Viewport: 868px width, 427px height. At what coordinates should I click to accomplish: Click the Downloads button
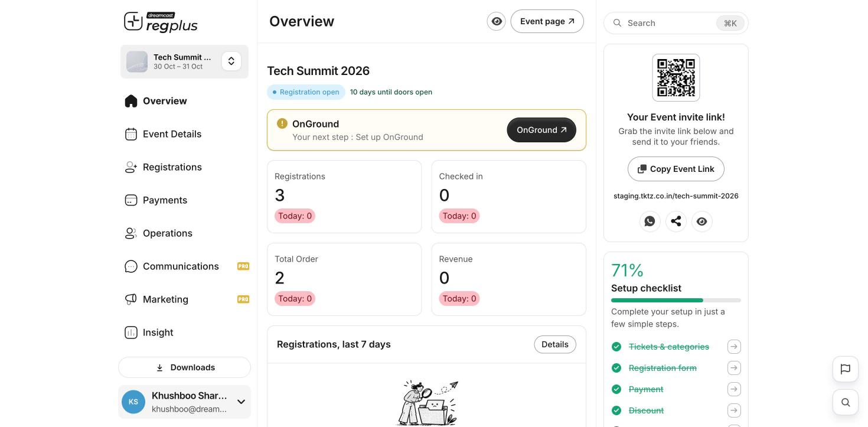[x=184, y=367]
